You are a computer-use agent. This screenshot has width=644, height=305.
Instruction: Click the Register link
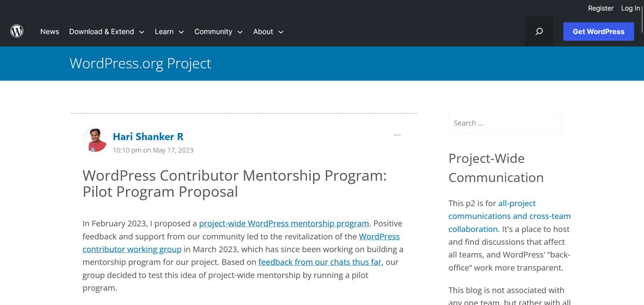(x=601, y=8)
